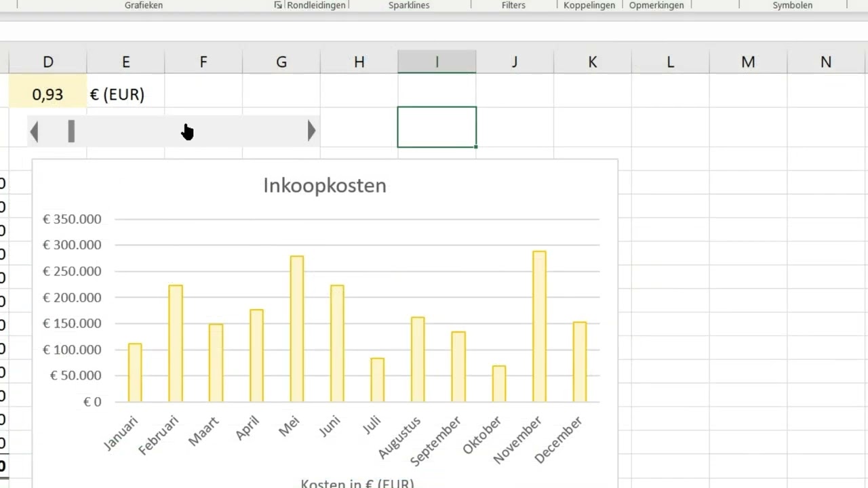
Task: Select the Juli bar in chart
Action: [x=378, y=380]
